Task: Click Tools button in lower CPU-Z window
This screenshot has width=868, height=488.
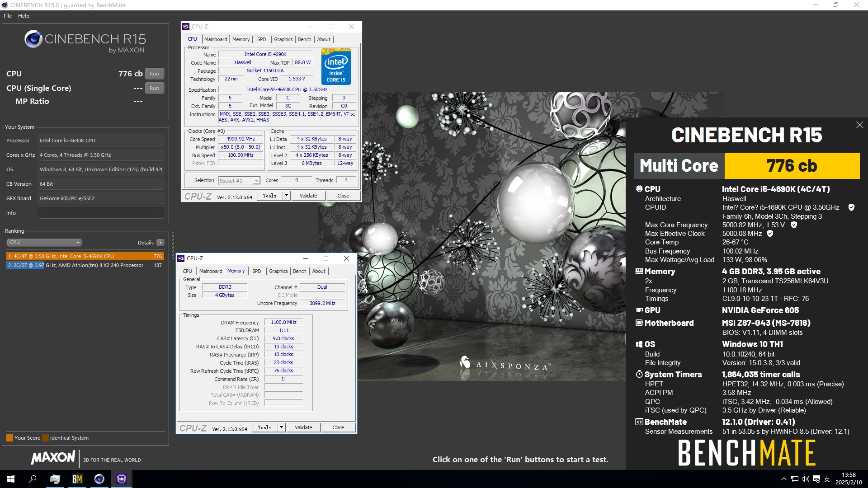Action: (265, 427)
